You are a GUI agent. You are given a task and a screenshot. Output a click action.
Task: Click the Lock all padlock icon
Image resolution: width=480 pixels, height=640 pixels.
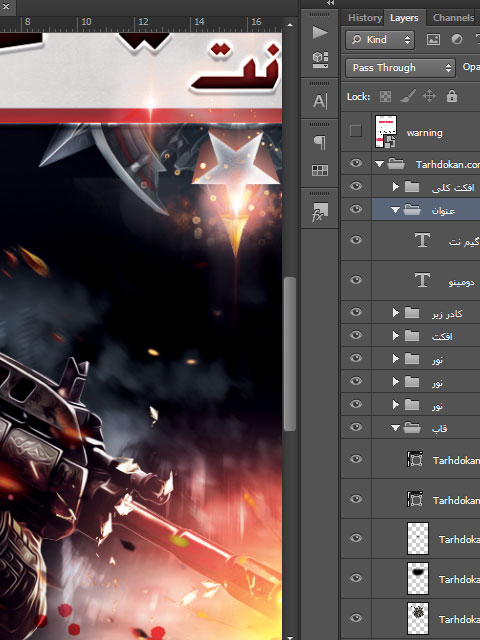[451, 96]
